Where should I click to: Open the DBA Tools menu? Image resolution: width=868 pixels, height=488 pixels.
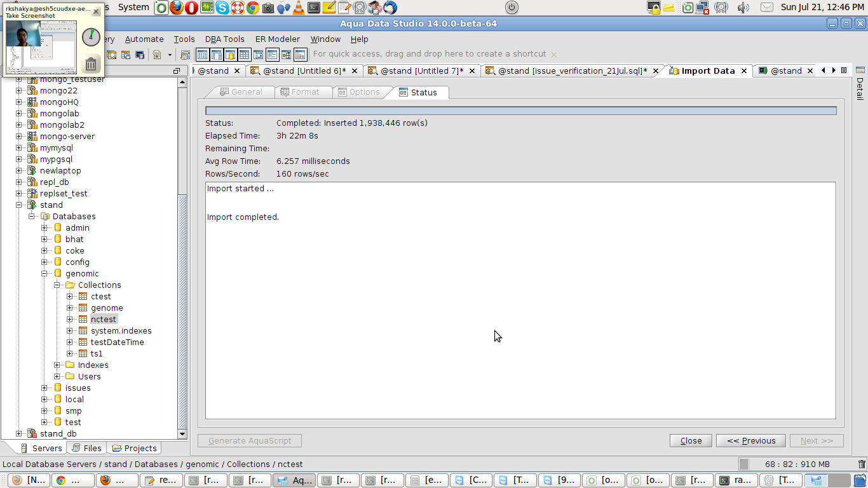(x=224, y=39)
